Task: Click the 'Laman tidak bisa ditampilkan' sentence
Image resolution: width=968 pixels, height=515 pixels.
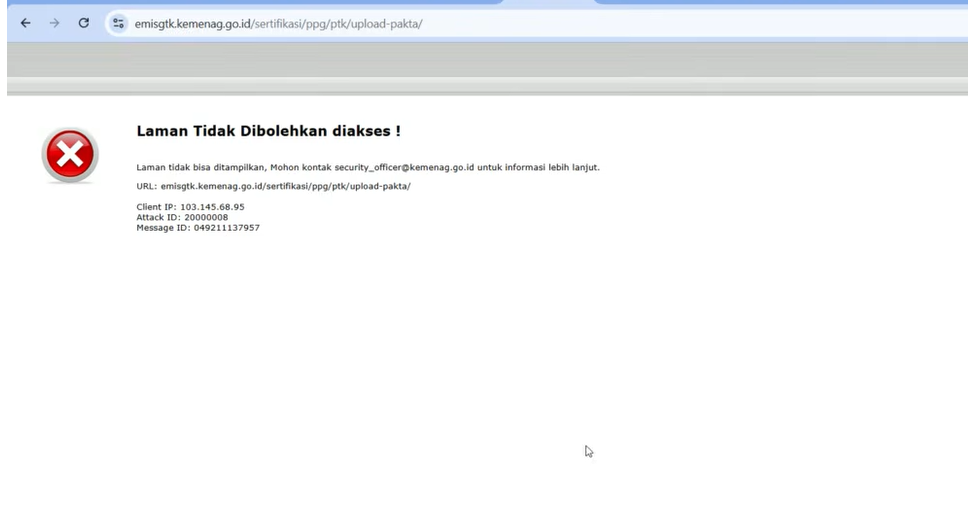Action: pos(201,167)
